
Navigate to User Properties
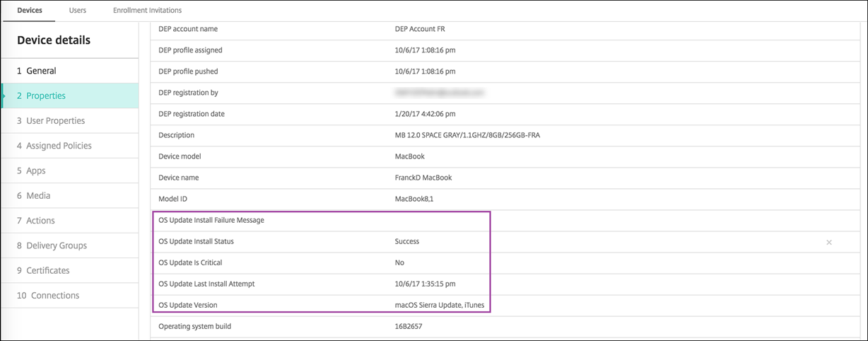click(55, 121)
